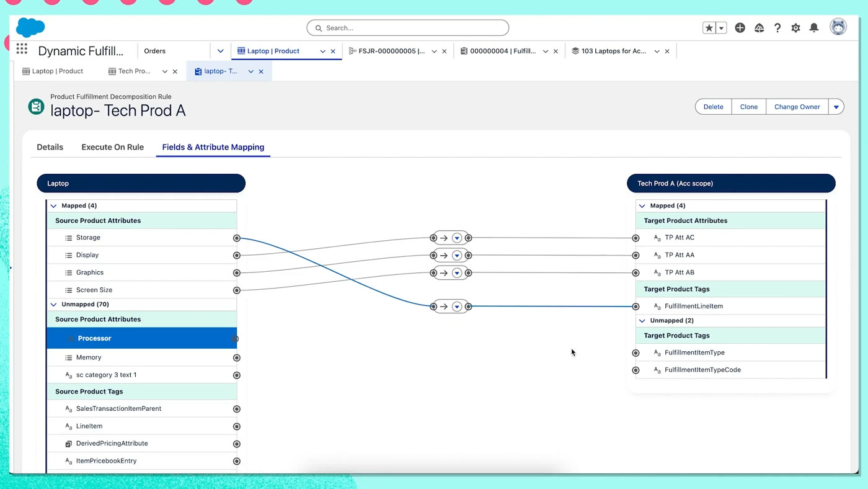The width and height of the screenshot is (868, 489).
Task: Select the Storage source connector node
Action: (x=236, y=238)
